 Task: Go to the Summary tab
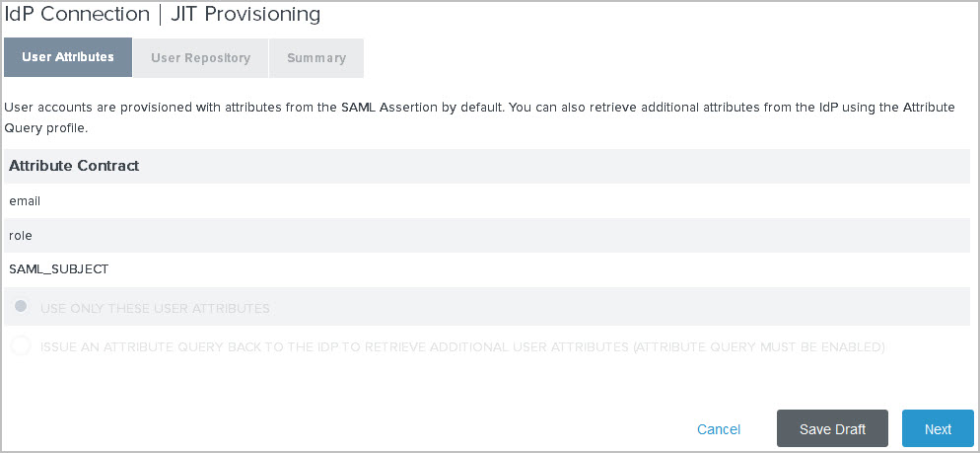tap(316, 58)
